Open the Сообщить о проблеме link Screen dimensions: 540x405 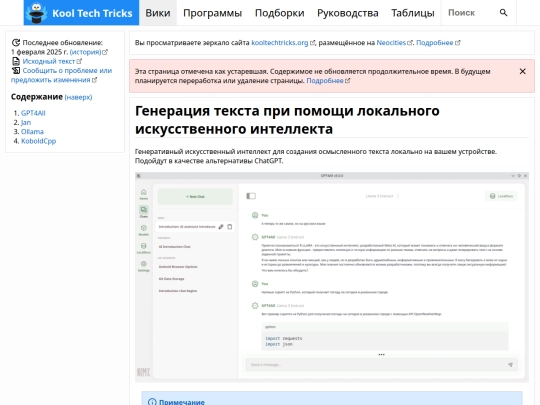(61, 75)
